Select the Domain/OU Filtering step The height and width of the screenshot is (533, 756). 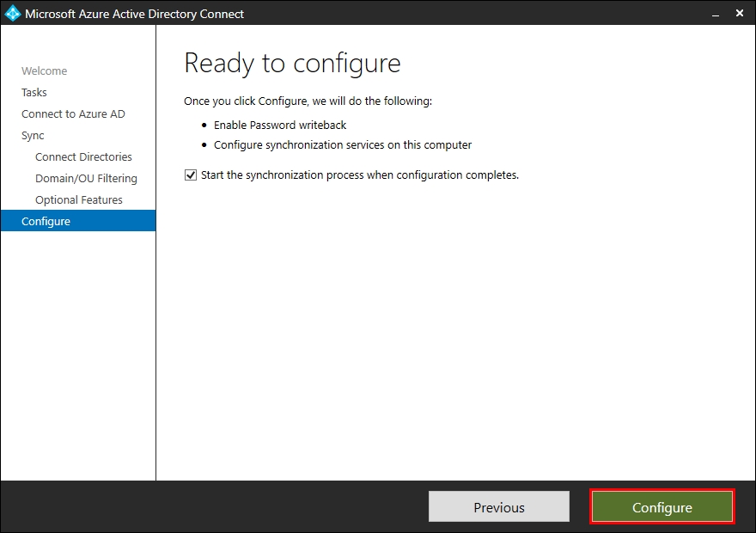coord(86,178)
